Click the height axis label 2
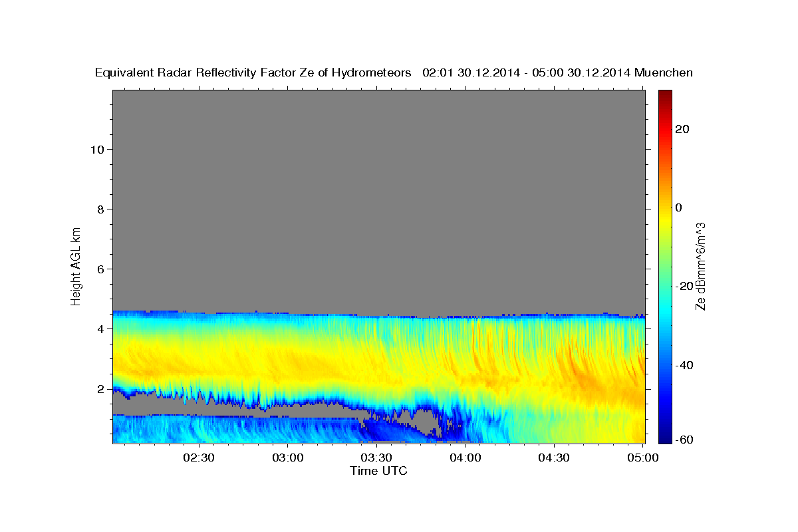 pos(102,388)
